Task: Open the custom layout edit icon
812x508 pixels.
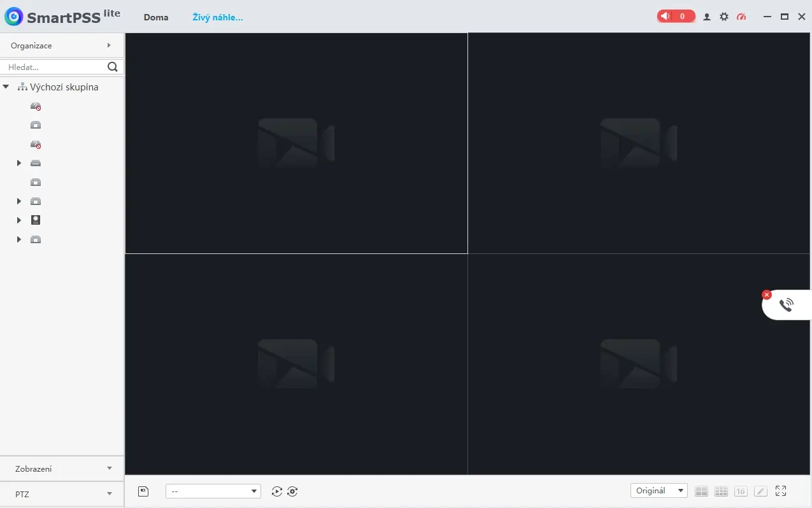Action: [x=760, y=491]
